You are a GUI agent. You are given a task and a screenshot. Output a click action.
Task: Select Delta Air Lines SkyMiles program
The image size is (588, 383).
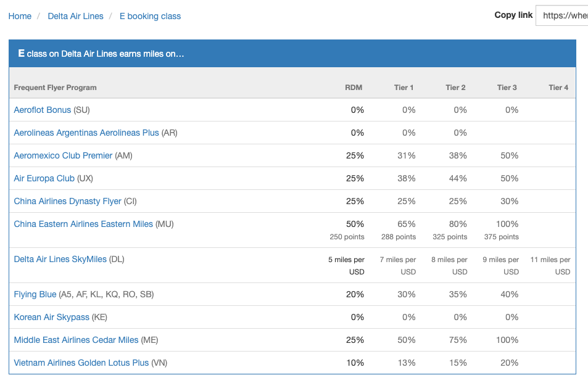point(60,259)
